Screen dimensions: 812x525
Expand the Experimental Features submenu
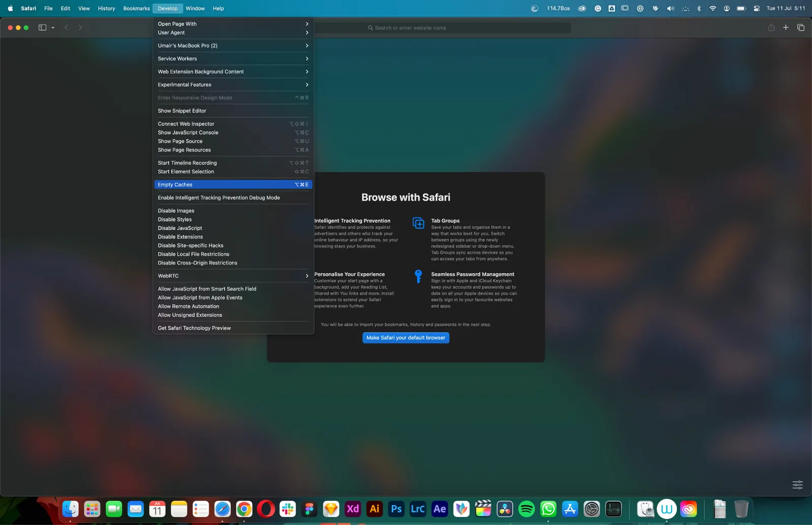coord(233,85)
